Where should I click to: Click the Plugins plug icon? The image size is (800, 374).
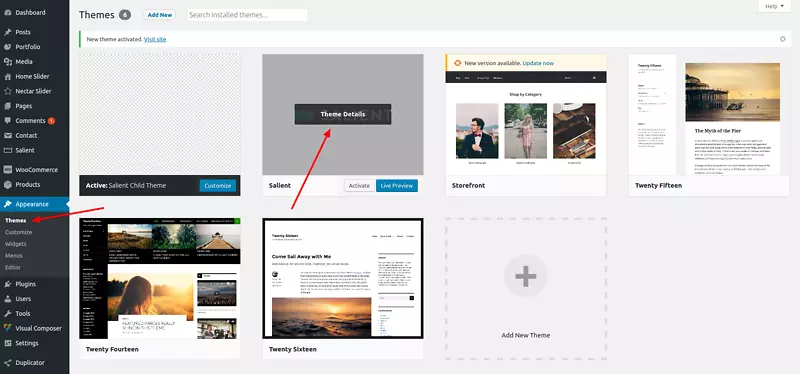coord(8,284)
